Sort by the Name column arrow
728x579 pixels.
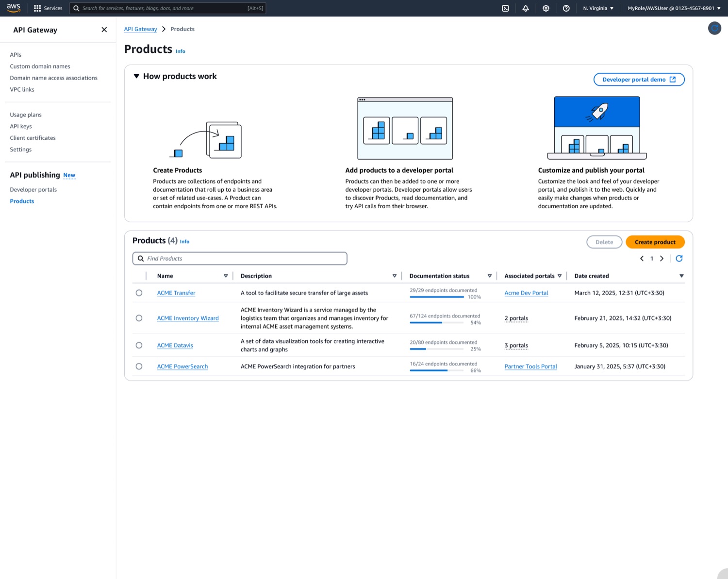(x=226, y=276)
